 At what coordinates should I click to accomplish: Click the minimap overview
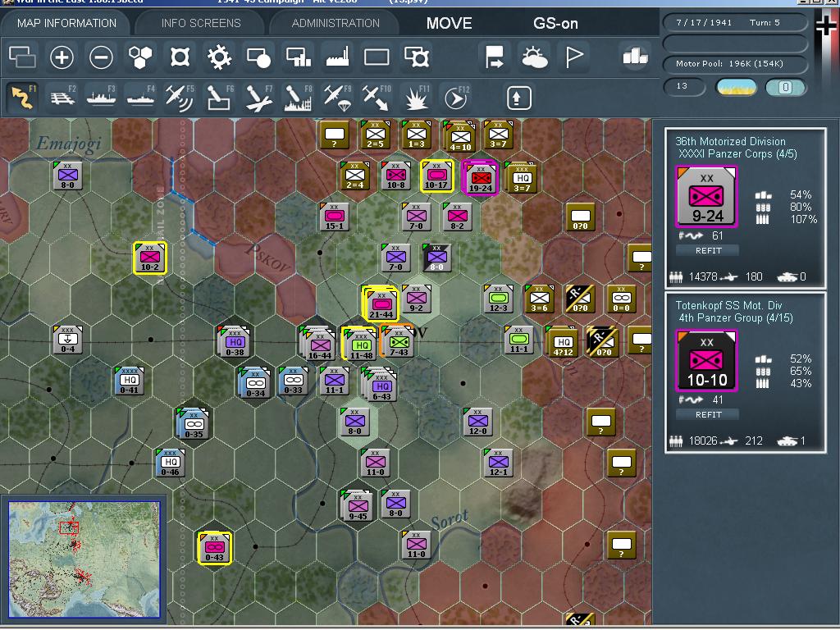coord(84,559)
